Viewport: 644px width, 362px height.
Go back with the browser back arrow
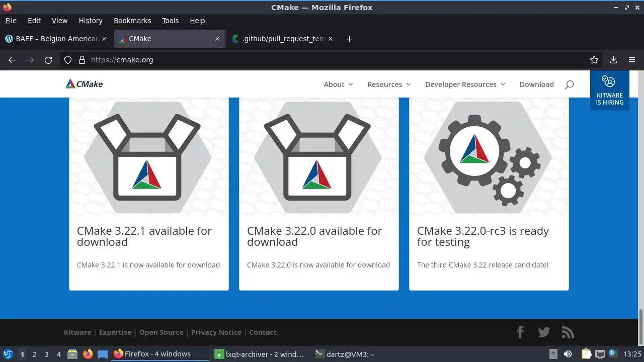(x=12, y=60)
